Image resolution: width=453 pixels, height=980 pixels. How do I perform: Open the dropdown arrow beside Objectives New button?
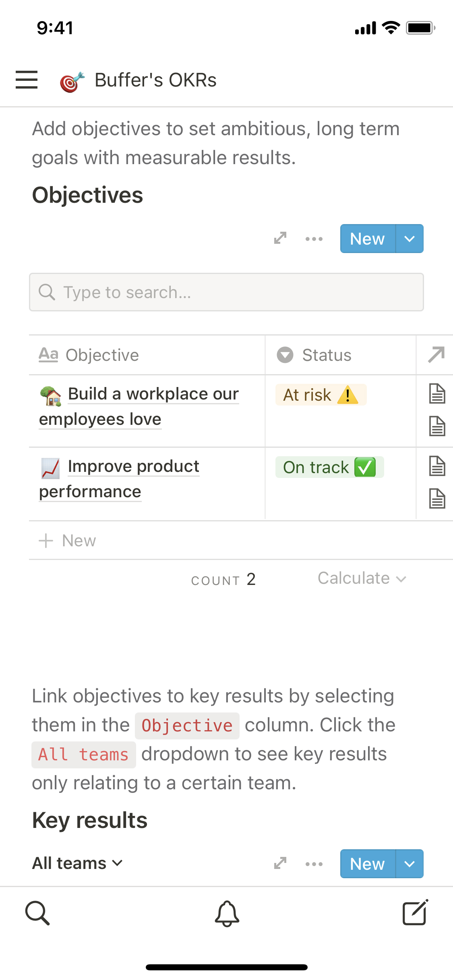pos(410,239)
